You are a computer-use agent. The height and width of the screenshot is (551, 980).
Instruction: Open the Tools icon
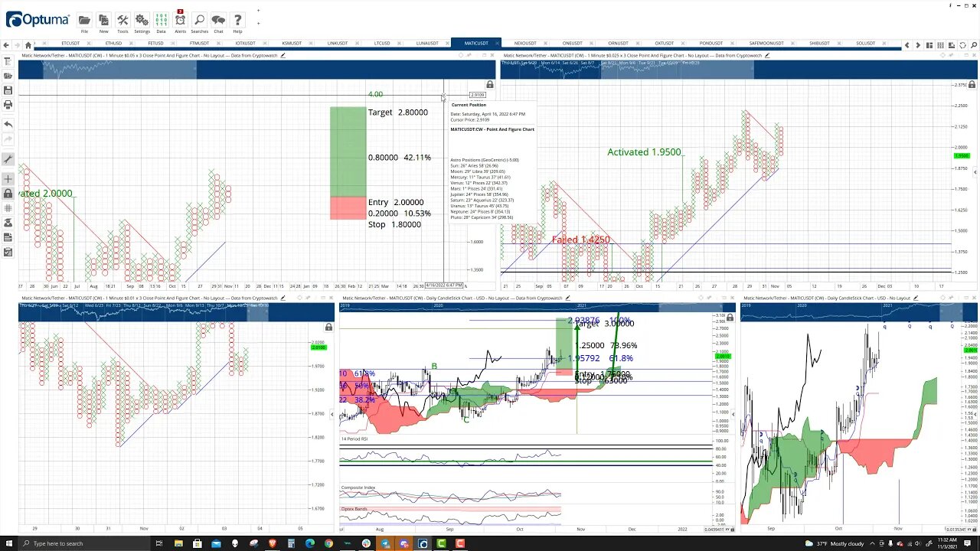click(122, 20)
